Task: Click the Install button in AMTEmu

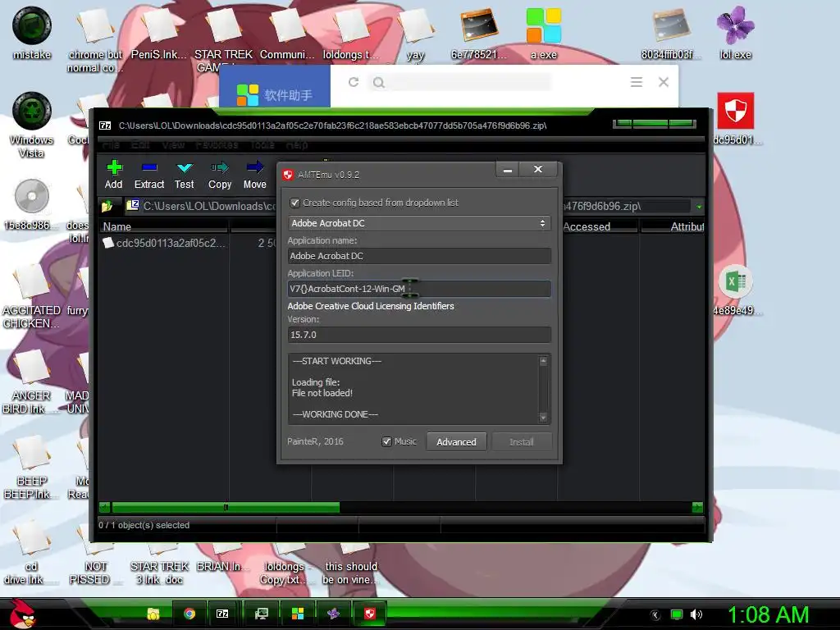Action: pyautogui.click(x=521, y=442)
